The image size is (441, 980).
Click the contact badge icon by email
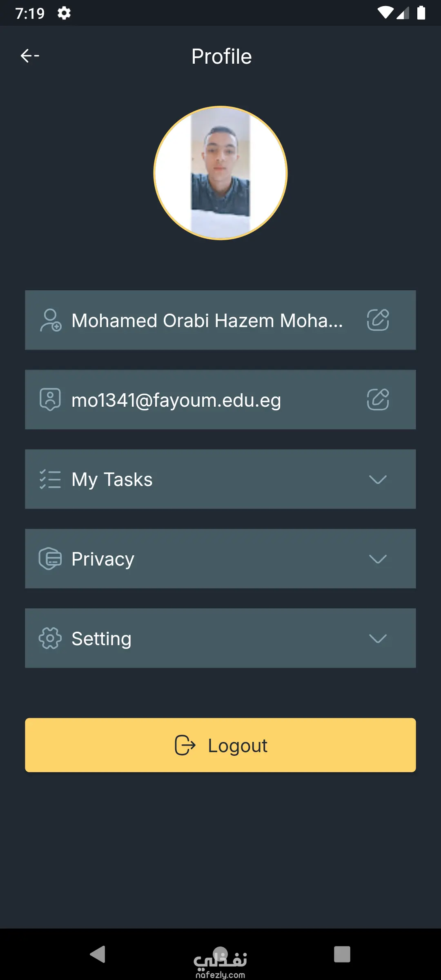[x=50, y=399]
